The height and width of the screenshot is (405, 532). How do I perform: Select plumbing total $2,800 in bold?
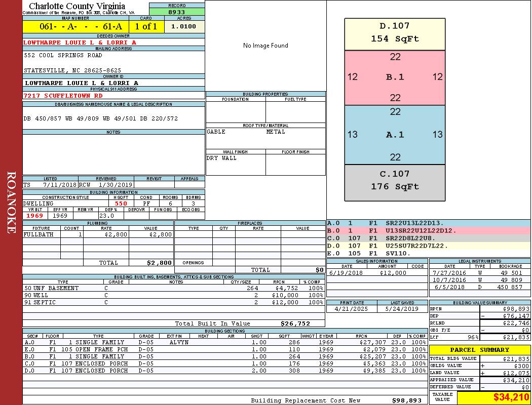point(159,263)
